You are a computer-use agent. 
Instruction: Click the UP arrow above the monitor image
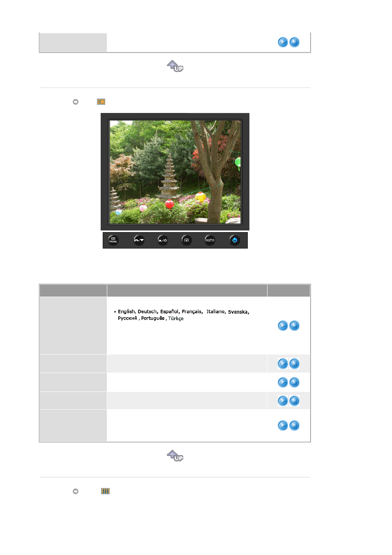click(x=175, y=66)
